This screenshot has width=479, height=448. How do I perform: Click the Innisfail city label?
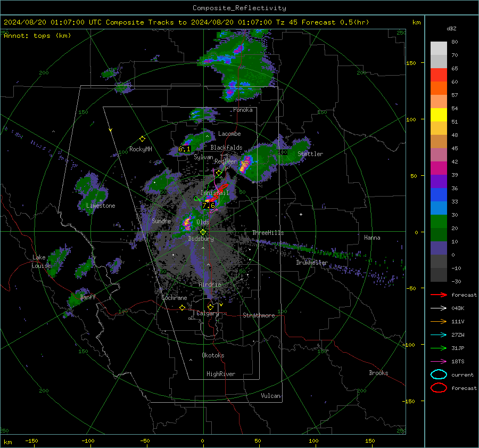click(214, 193)
